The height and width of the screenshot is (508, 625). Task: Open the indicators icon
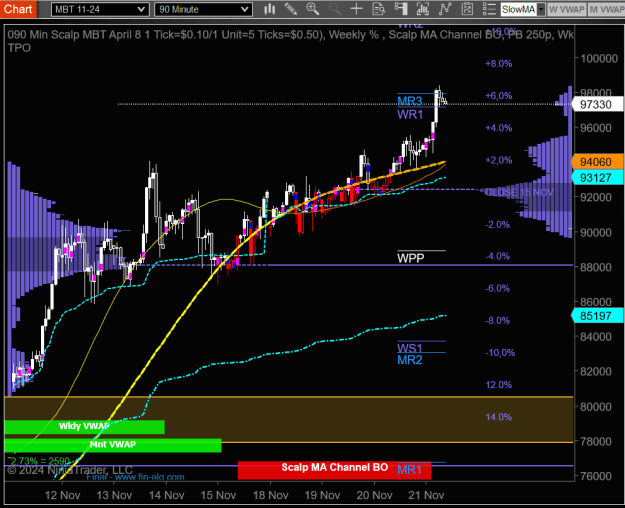pyautogui.click(x=445, y=9)
